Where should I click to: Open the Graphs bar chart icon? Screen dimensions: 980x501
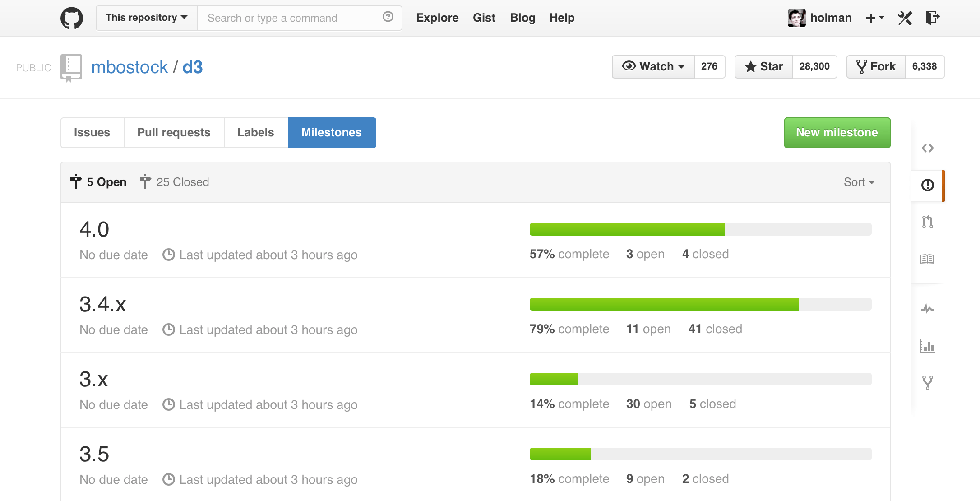tap(927, 346)
